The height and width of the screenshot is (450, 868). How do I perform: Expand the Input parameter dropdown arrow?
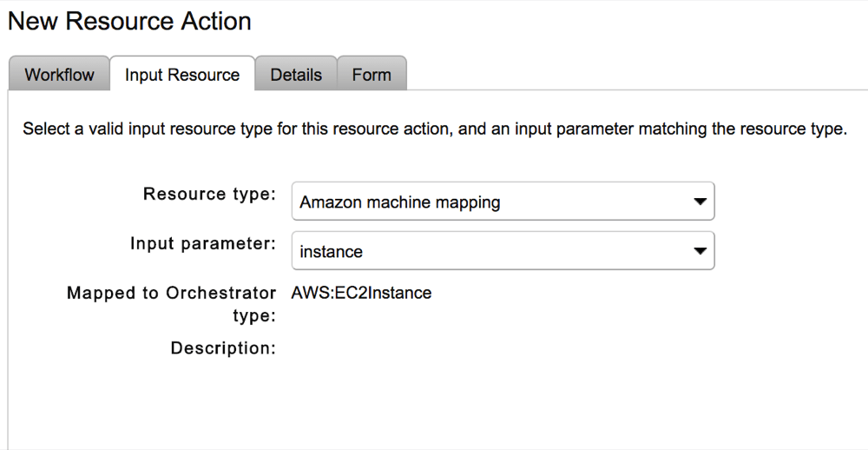coord(700,251)
